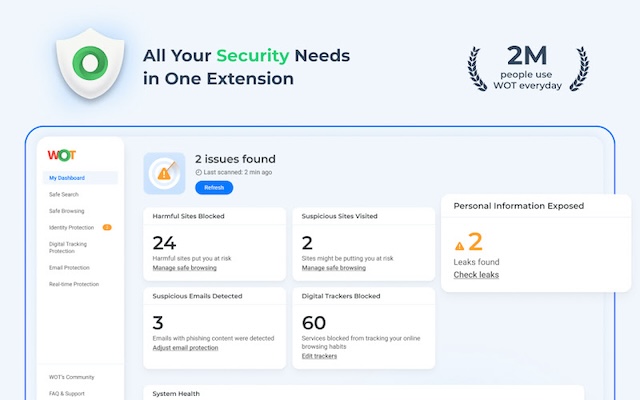Click the 3 suspicious emails count
This screenshot has width=640, height=400.
[x=158, y=323]
